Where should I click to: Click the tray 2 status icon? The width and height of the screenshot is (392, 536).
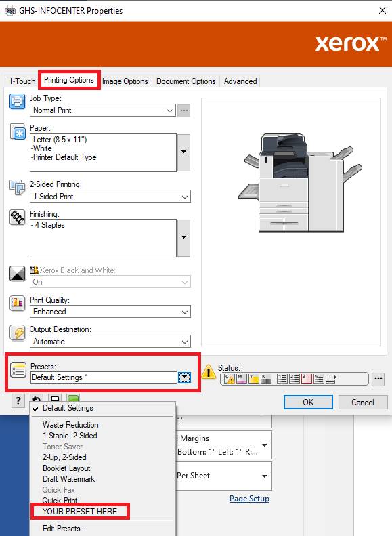coord(294,378)
